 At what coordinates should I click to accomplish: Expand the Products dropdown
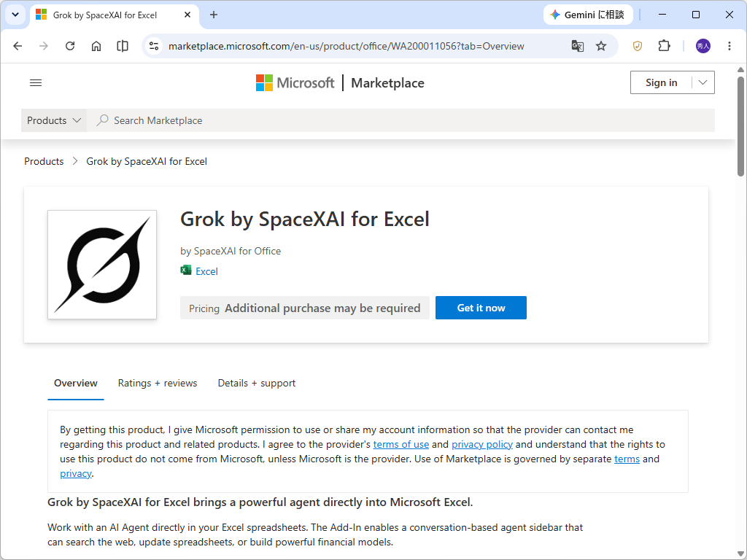(54, 120)
